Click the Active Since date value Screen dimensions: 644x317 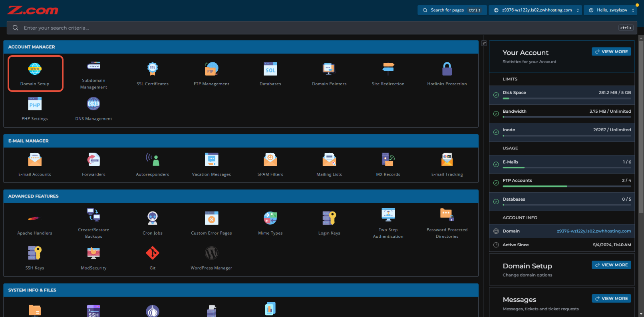(612, 245)
